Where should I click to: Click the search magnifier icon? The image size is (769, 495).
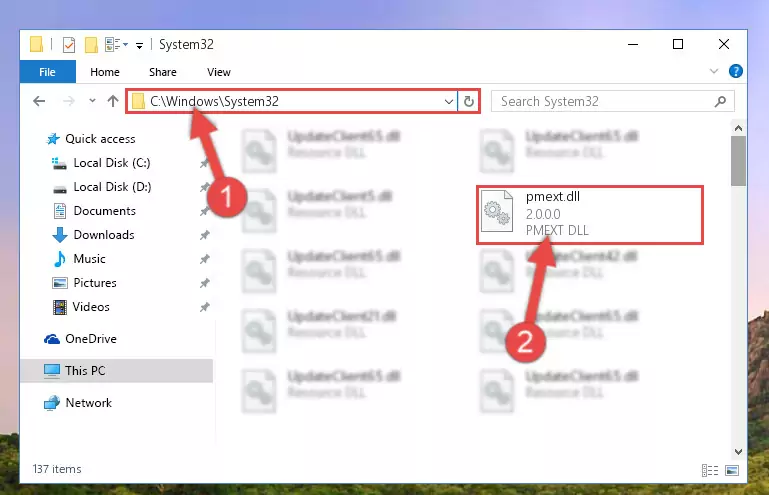[x=720, y=102]
